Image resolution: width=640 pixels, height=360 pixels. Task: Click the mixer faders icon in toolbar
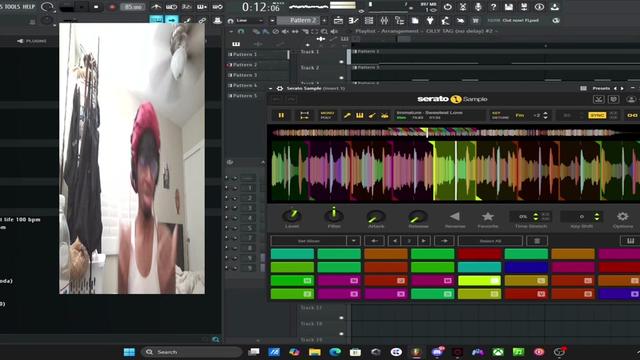[x=384, y=20]
